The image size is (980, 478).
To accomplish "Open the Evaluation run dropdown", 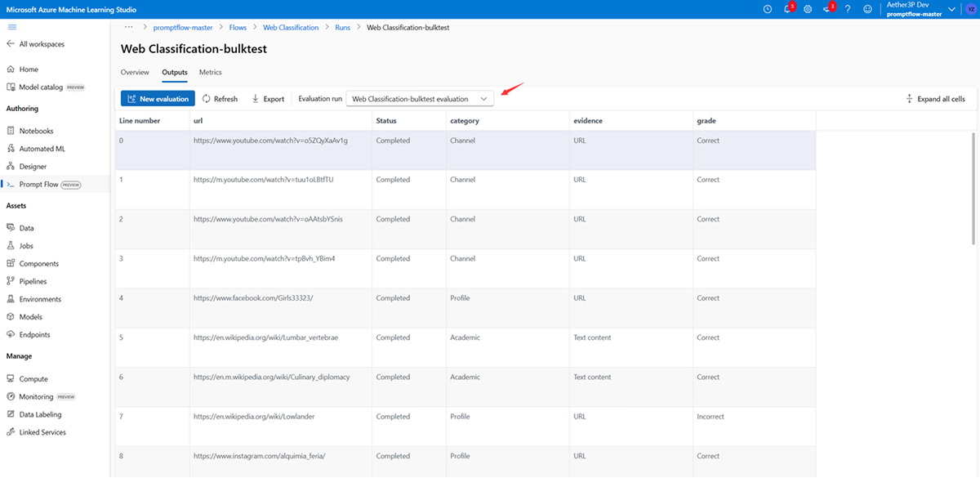I will point(420,99).
